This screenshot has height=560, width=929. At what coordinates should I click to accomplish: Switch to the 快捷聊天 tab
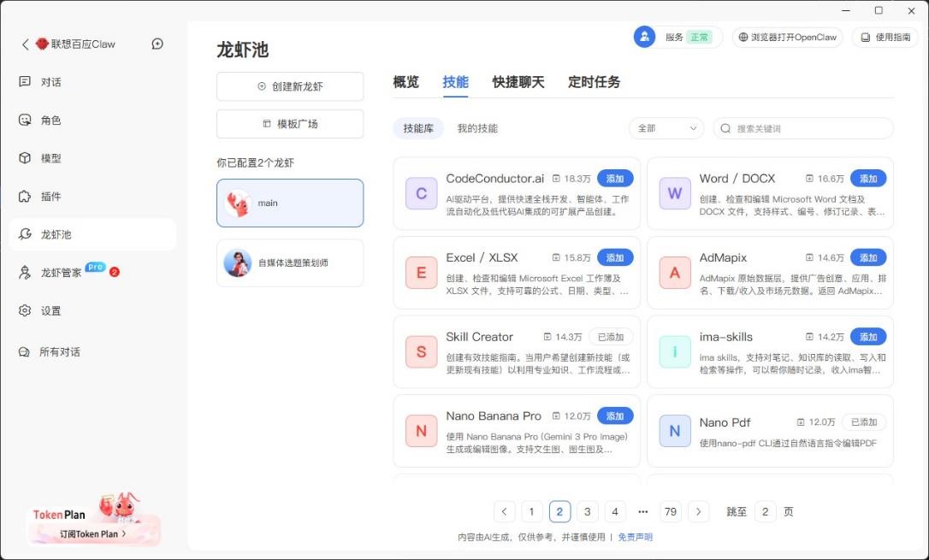tap(518, 82)
